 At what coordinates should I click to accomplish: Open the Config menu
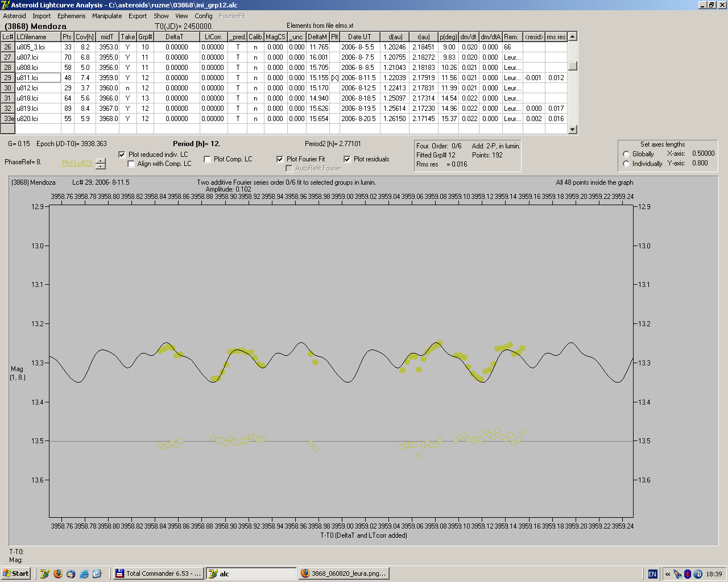coord(204,16)
